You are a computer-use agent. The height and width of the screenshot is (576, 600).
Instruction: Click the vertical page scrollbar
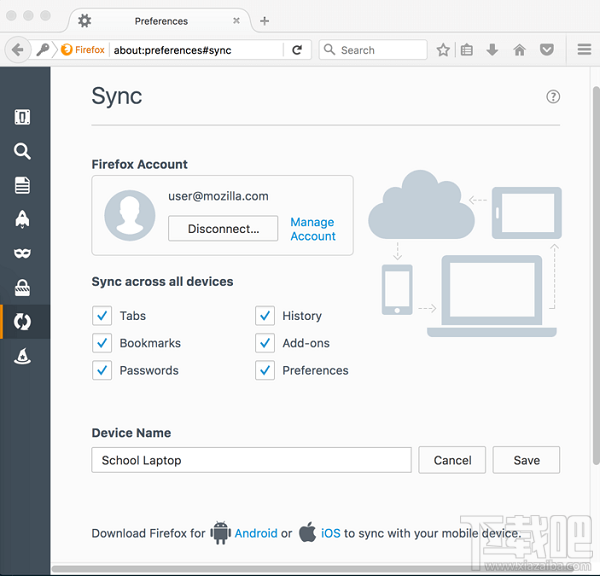[x=596, y=276]
